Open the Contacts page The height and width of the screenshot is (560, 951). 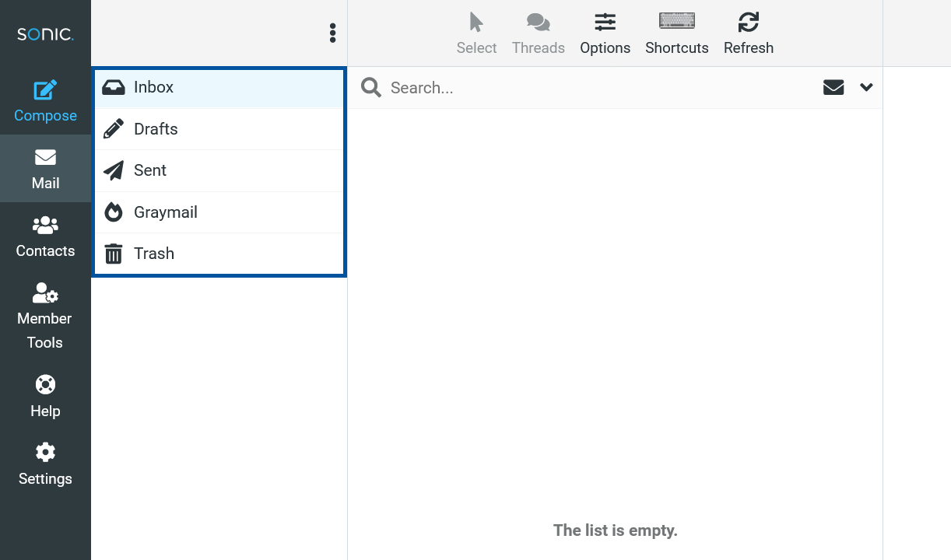click(x=45, y=236)
